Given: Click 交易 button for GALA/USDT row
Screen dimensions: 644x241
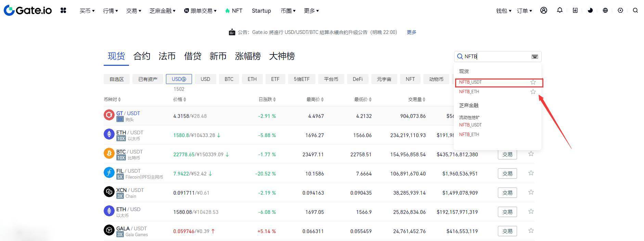Looking at the screenshot, I should pyautogui.click(x=507, y=231).
